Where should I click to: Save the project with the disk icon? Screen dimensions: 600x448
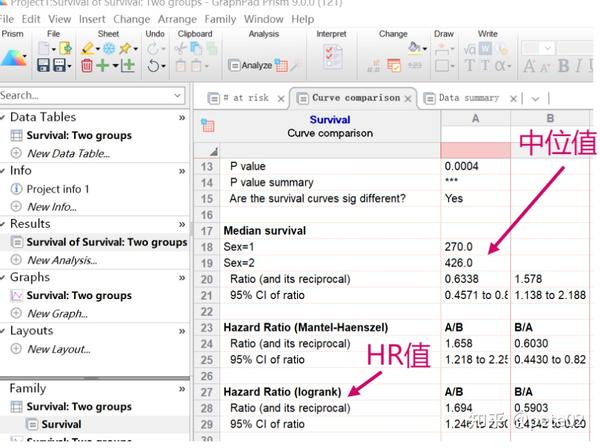[43, 65]
